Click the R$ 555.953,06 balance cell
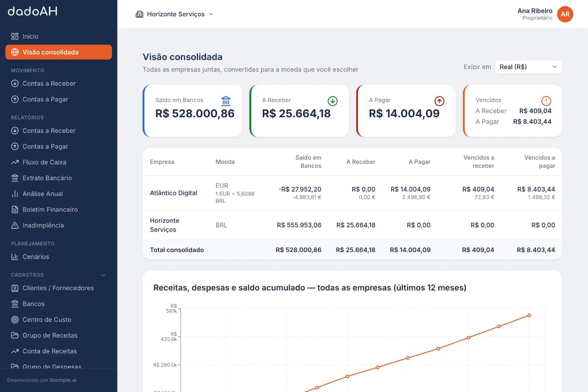This screenshot has height=392, width=588. 299,225
